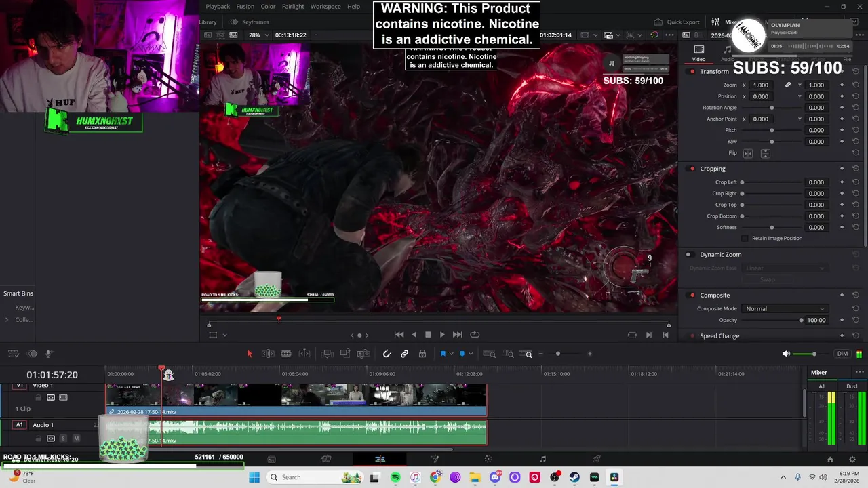Toggle timeline Snapping magnet icon
Screen dimensions: 868x488
[x=387, y=354]
